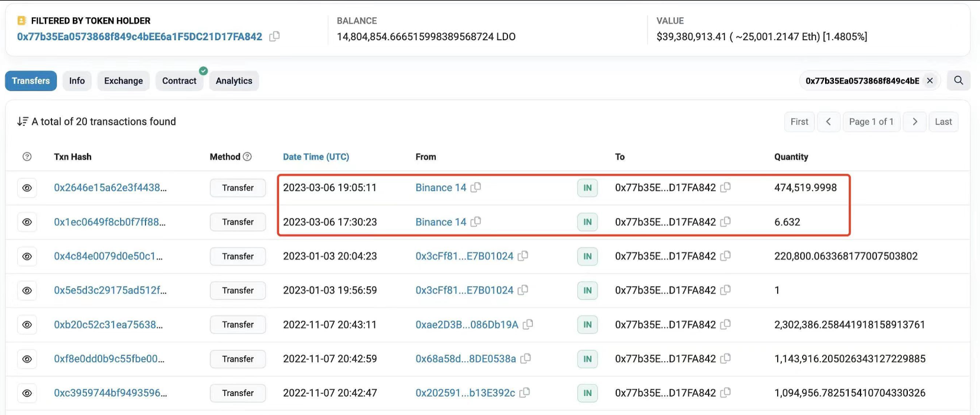
Task: Go to the previous page with the left chevron
Action: [828, 122]
